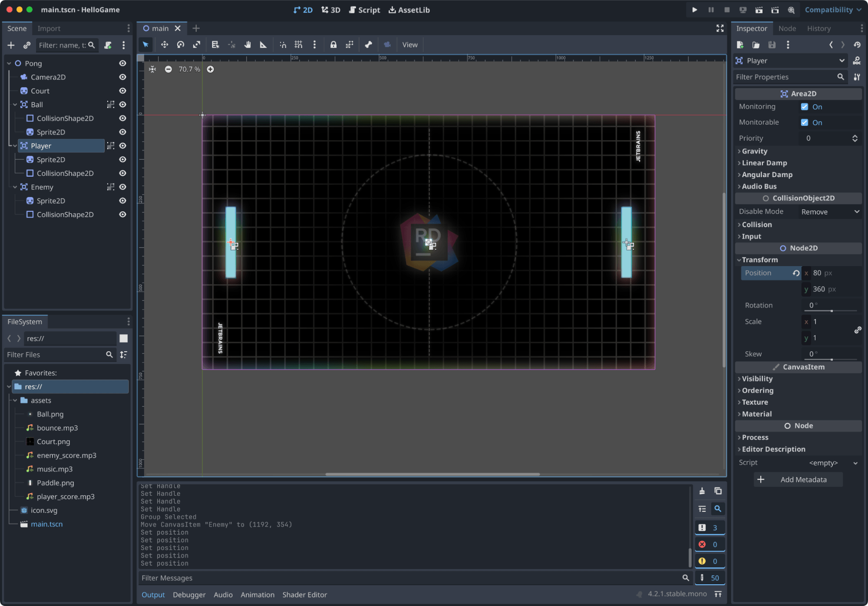Screen dimensions: 868x606
Task: Select the Rotate Mode tool
Action: tap(180, 45)
